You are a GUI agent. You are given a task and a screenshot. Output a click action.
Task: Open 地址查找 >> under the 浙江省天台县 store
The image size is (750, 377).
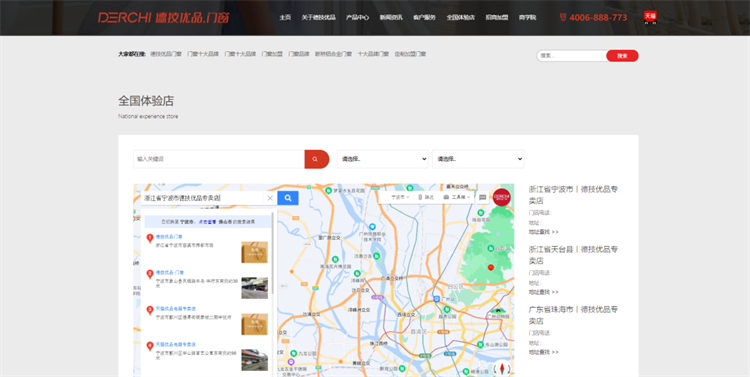[543, 292]
